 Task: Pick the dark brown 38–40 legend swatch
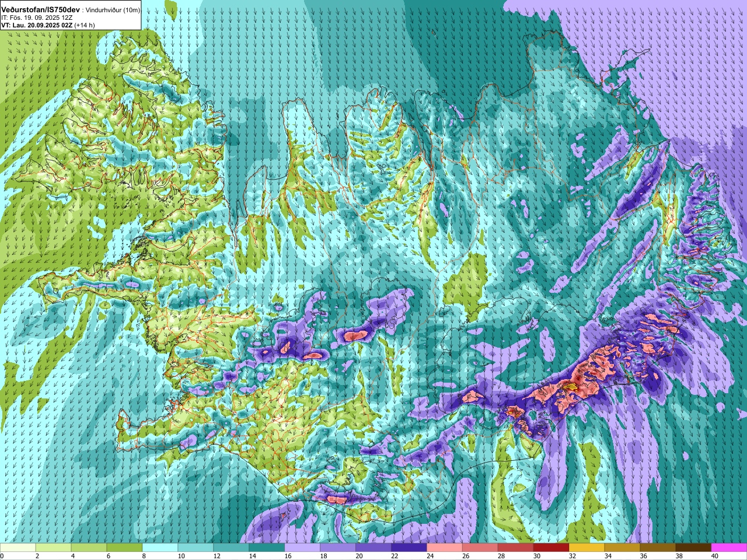coord(694,548)
